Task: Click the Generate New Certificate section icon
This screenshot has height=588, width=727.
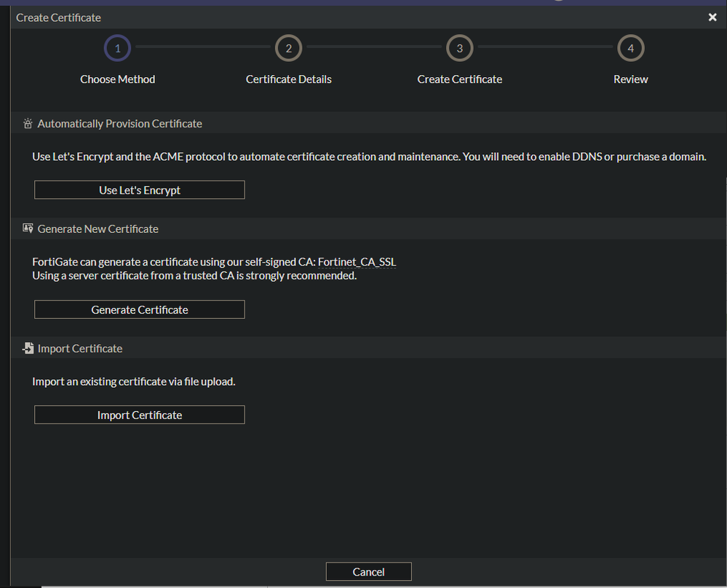Action: (x=28, y=229)
